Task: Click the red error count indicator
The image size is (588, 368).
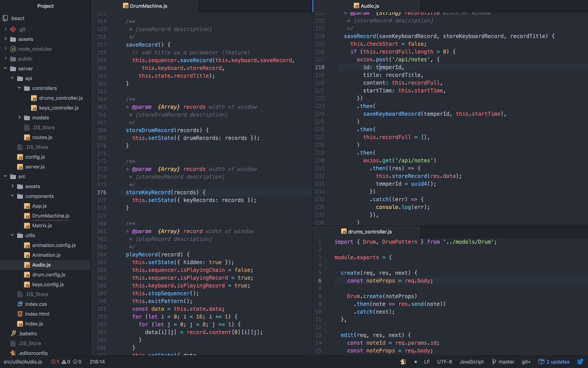Action: [54, 362]
